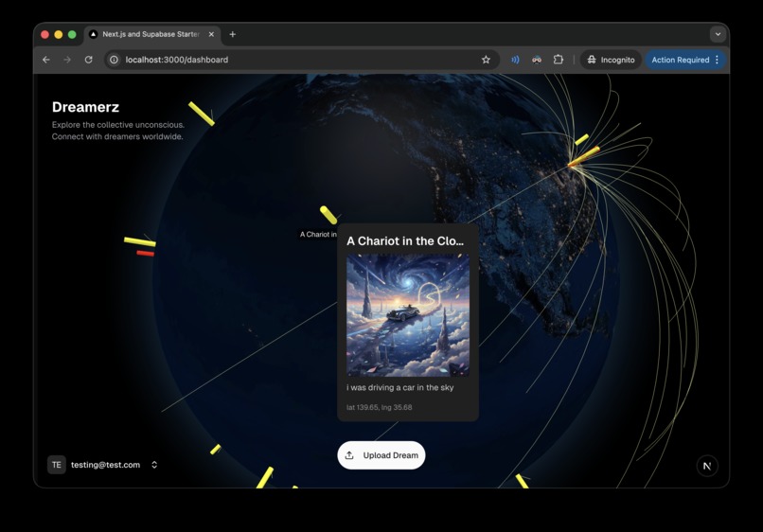Go back in browser history
The image size is (763, 532).
click(x=46, y=60)
